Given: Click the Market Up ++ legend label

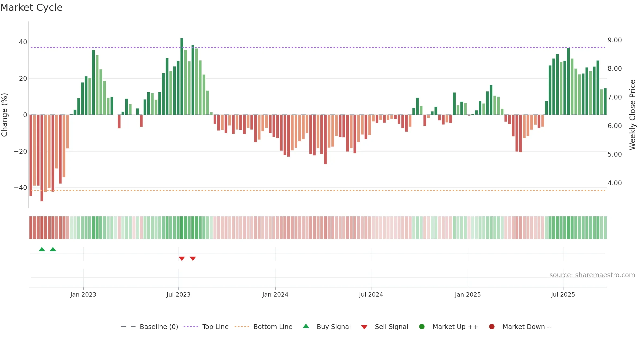Looking at the screenshot, I should (x=455, y=327).
